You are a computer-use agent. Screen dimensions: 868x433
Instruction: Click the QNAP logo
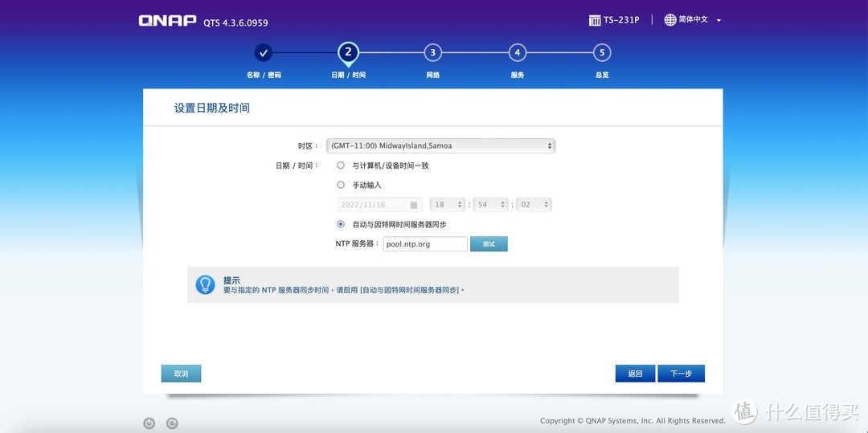[167, 21]
